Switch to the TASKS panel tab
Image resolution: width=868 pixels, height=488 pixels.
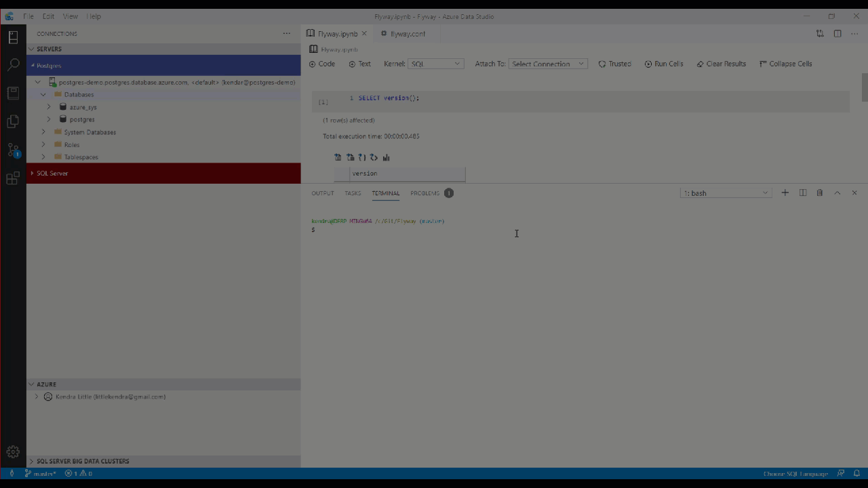(x=353, y=193)
